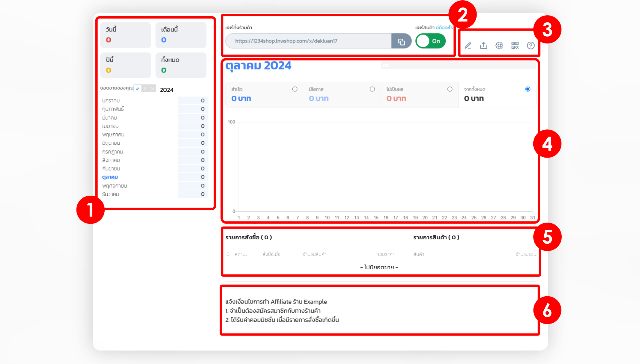Select the checkmark sales status filter
Image resolution: width=640 pixels, height=364 pixels.
pos(138,89)
